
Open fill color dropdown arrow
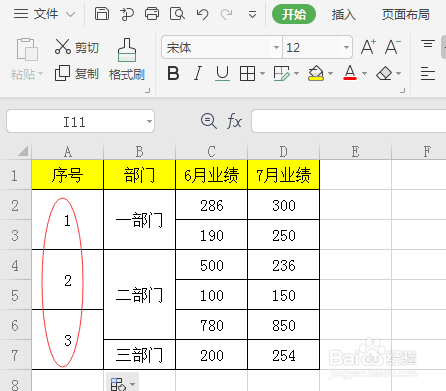[330, 73]
